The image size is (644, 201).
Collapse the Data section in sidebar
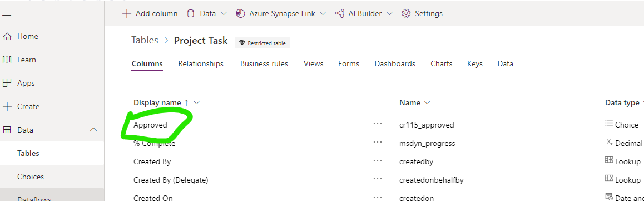point(93,130)
